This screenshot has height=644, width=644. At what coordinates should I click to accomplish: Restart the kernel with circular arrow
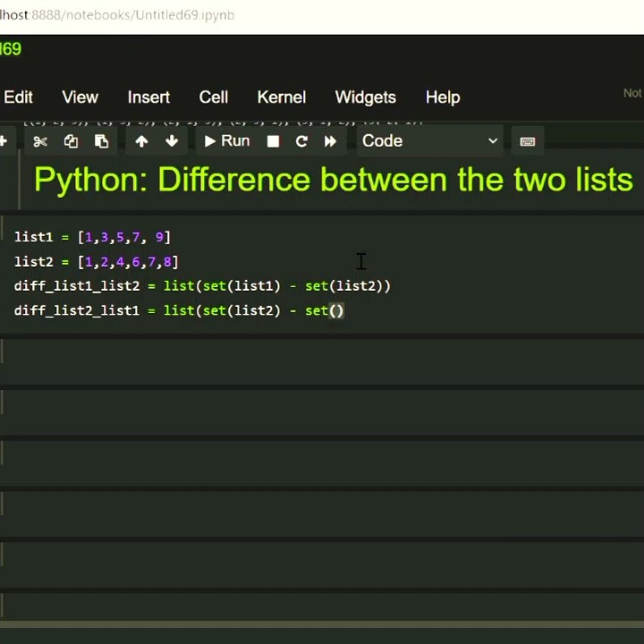[x=301, y=141]
